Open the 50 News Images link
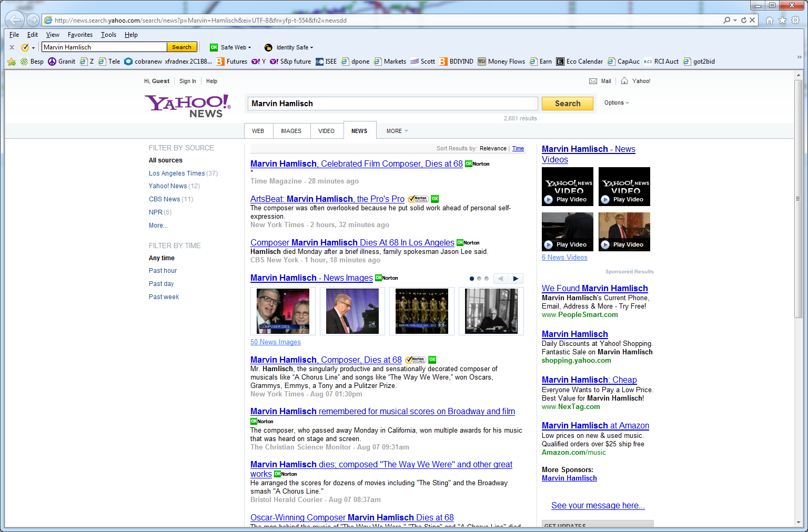808x532 pixels. (x=276, y=342)
